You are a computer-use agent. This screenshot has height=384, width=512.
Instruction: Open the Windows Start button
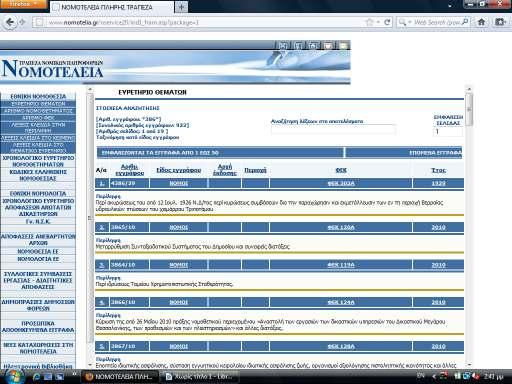13,376
